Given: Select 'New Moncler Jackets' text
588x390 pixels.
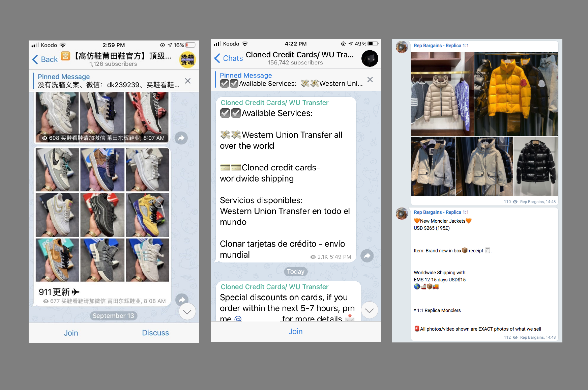Looking at the screenshot, I should pyautogui.click(x=443, y=221).
